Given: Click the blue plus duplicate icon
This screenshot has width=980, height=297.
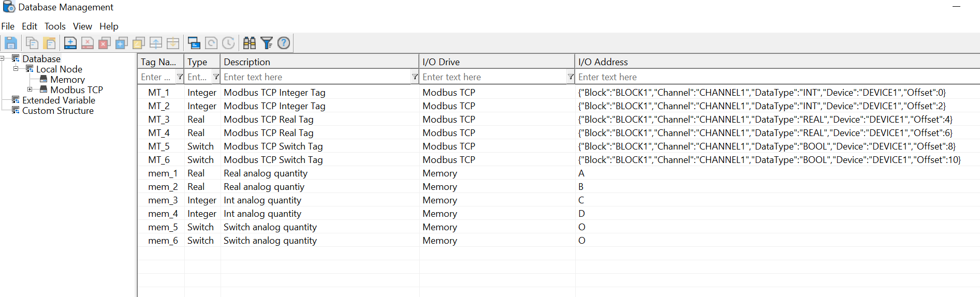Looking at the screenshot, I should click(122, 43).
